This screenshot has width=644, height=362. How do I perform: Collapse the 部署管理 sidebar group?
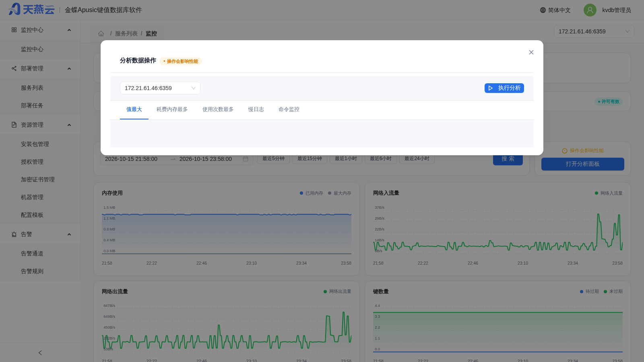[69, 69]
